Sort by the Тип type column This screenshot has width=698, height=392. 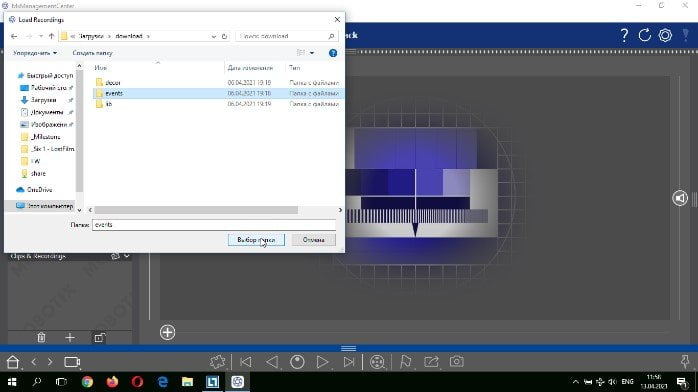295,68
